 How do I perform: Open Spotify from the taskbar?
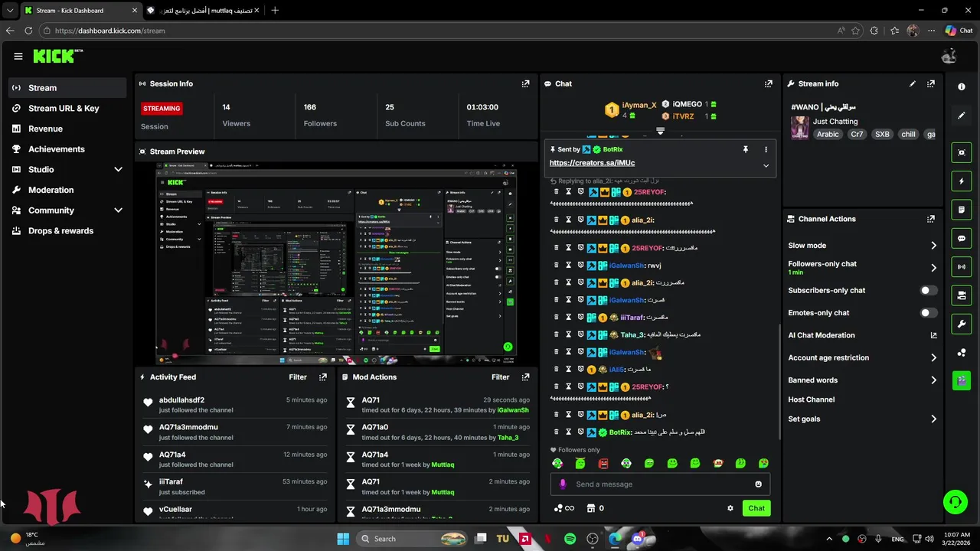(x=570, y=539)
